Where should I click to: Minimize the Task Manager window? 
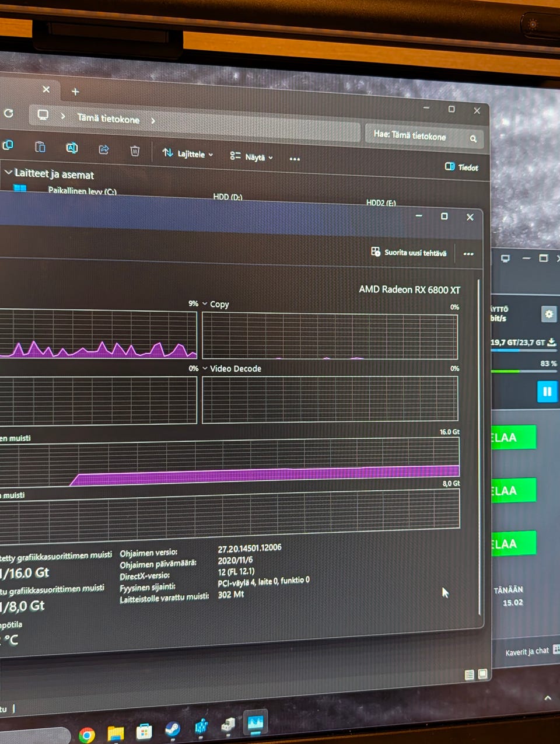pyautogui.click(x=419, y=216)
